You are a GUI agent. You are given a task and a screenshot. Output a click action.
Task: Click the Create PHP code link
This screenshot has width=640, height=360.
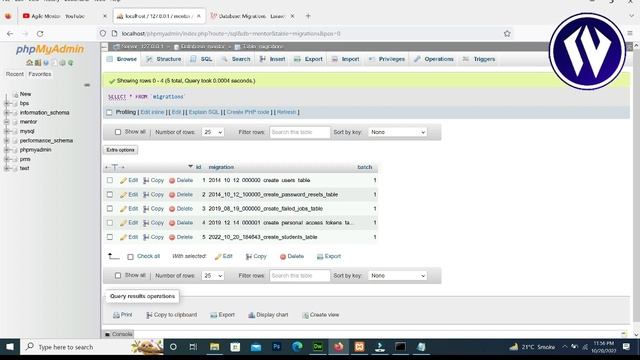[x=248, y=112]
